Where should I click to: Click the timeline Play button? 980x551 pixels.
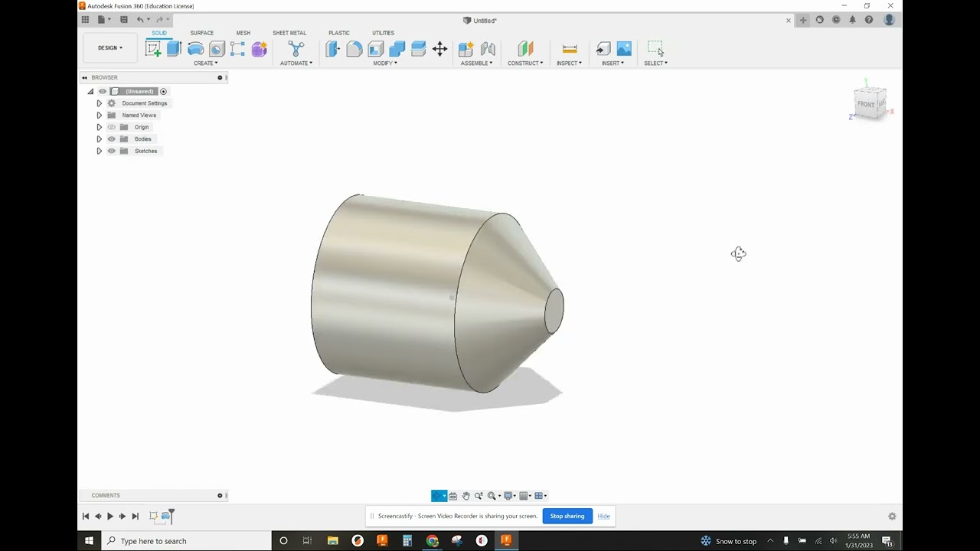coord(110,517)
